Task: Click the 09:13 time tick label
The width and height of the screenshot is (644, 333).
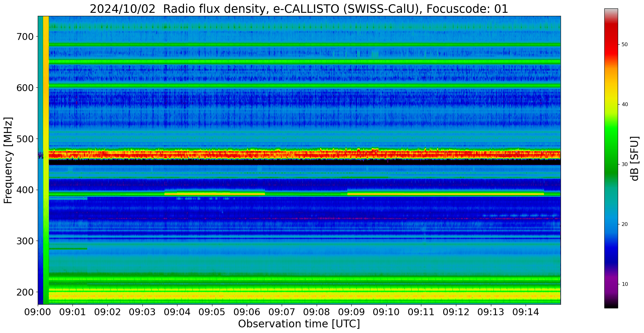Action: pyautogui.click(x=491, y=312)
